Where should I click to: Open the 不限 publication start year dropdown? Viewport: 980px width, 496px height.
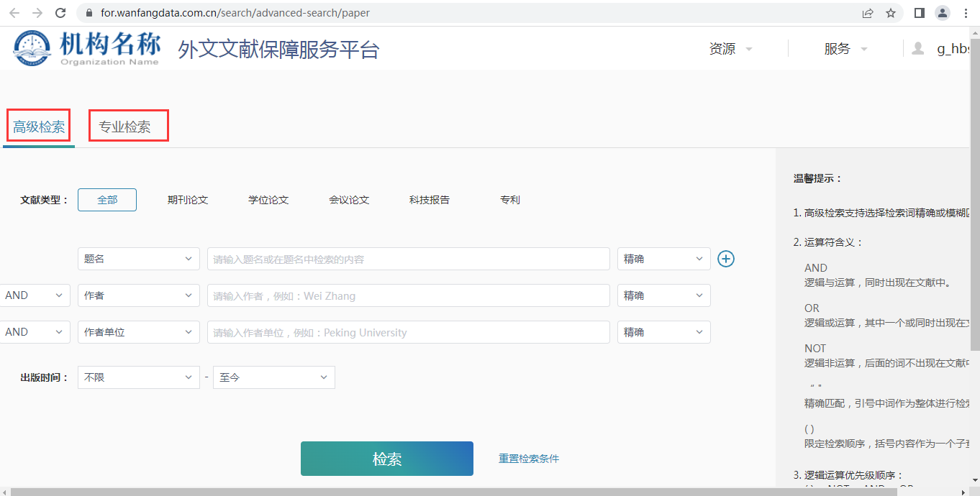tap(139, 377)
